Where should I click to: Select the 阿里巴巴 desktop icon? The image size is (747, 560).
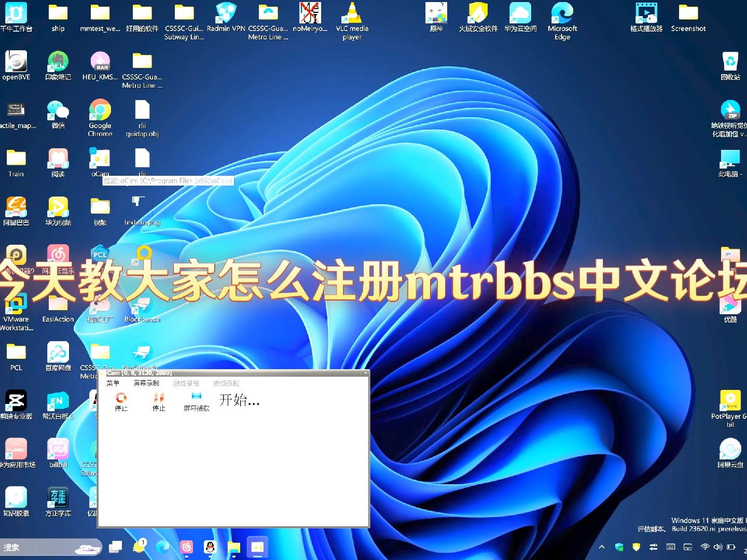pos(16,212)
